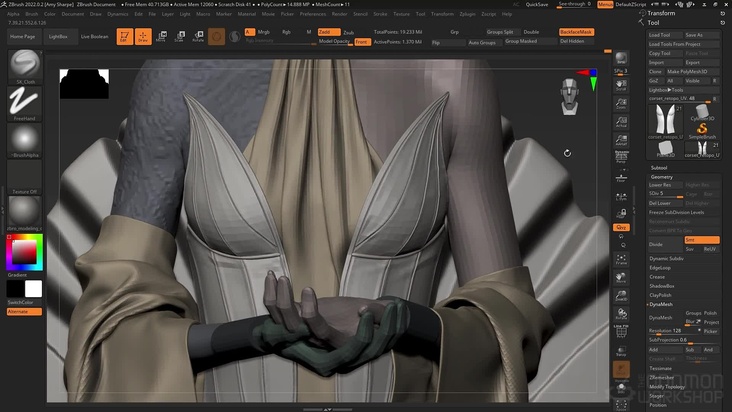Image resolution: width=732 pixels, height=412 pixels.
Task: Click the Make PolyMesh3D button
Action: tap(692, 71)
